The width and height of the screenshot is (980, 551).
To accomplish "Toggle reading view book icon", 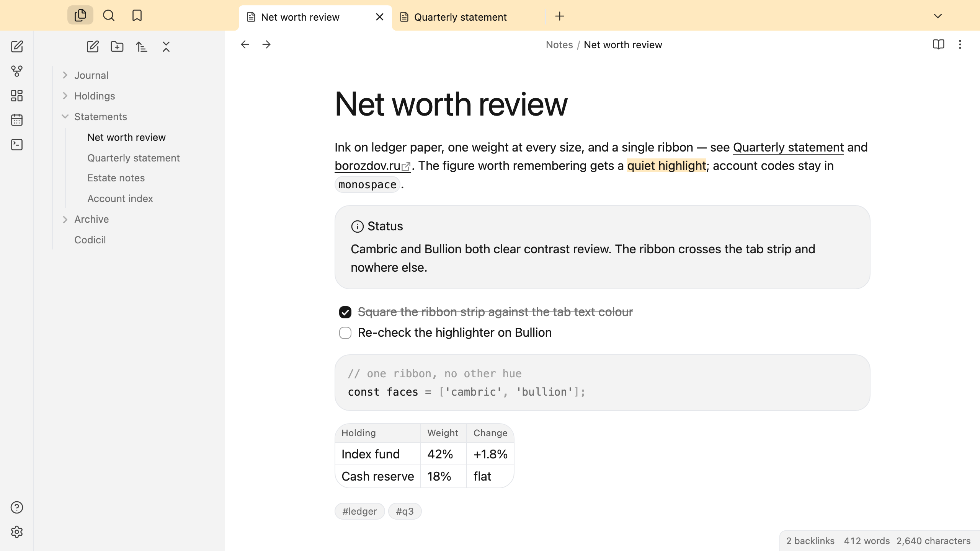I will pos(939,44).
